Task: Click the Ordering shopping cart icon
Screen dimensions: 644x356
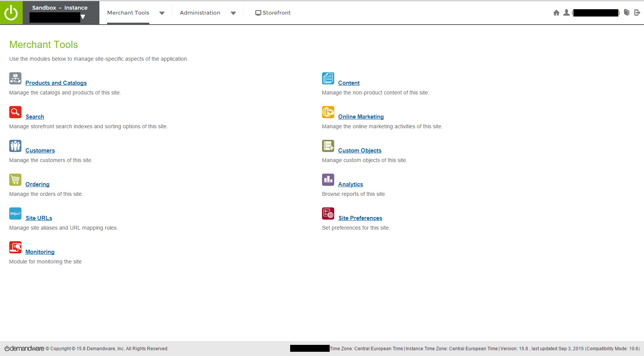Action: (15, 180)
